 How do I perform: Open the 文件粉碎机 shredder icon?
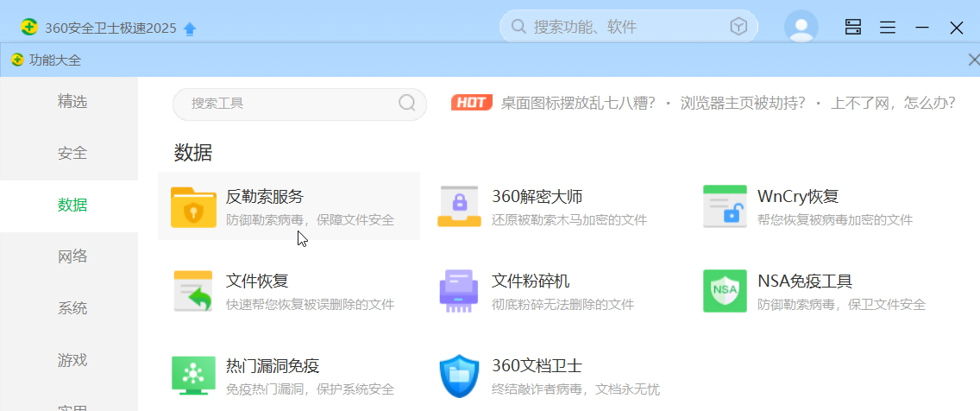[459, 291]
